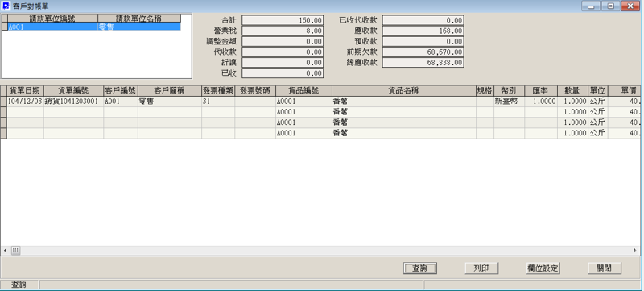The height and width of the screenshot is (291, 644).
Task: Click the horizontal scrollbar thumb
Action: point(15,250)
